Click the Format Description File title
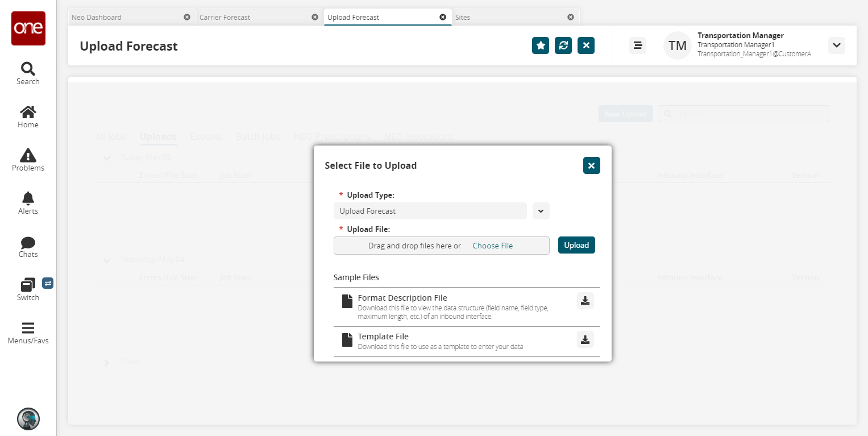Screen dimensions: 868x436 [402, 298]
